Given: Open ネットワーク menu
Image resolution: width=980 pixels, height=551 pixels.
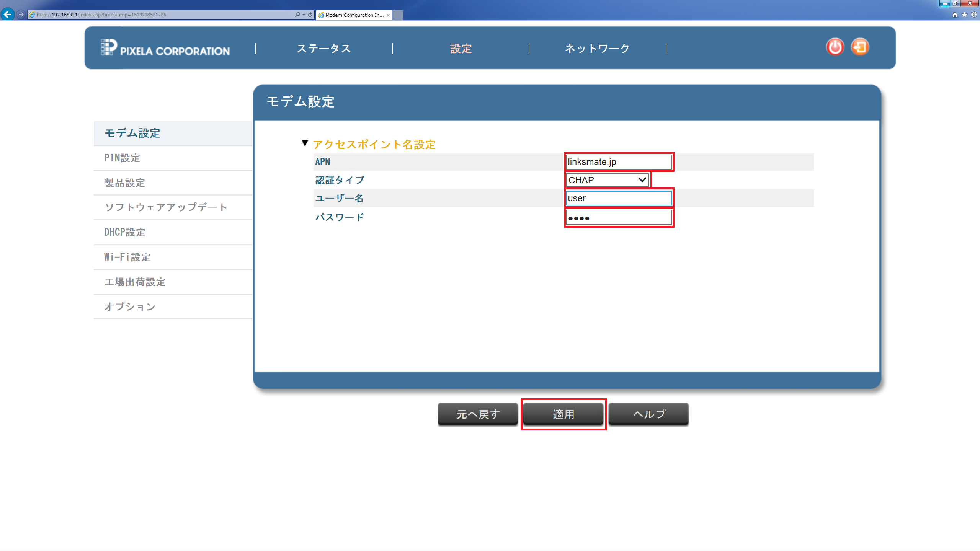Looking at the screenshot, I should pyautogui.click(x=597, y=48).
